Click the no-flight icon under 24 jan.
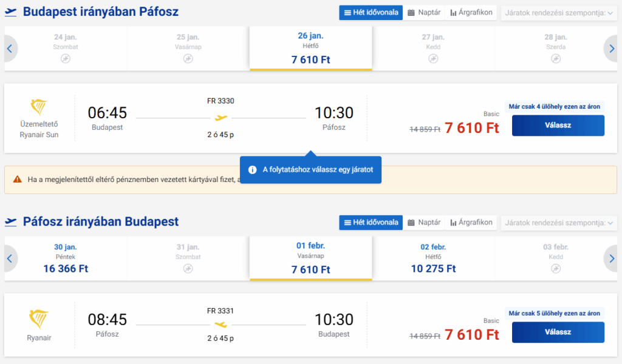 [x=66, y=59]
